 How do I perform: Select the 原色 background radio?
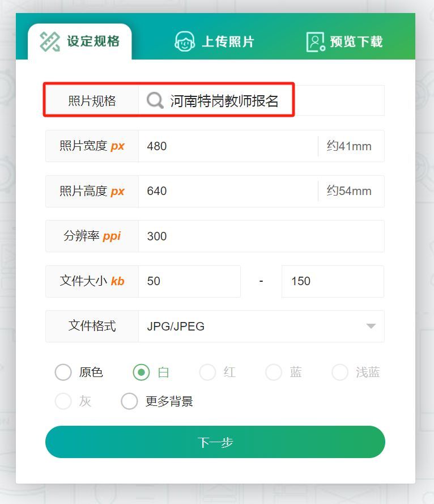(63, 372)
